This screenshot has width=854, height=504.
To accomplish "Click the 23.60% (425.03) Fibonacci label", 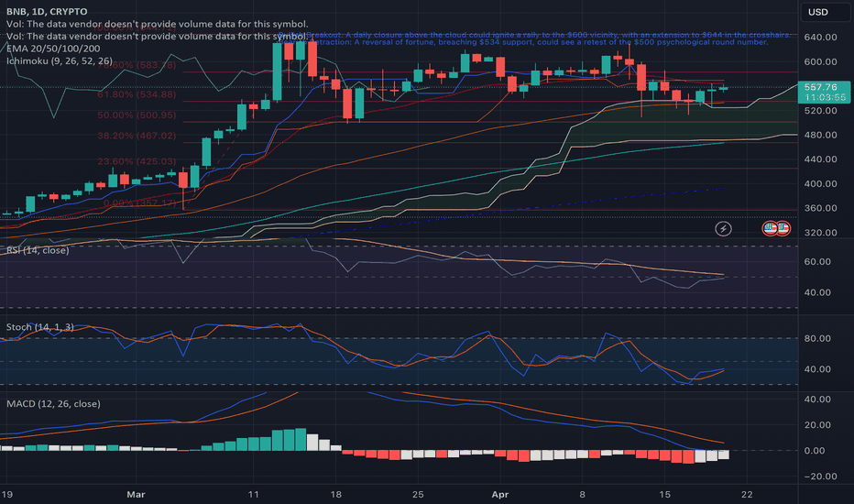I will [x=137, y=161].
